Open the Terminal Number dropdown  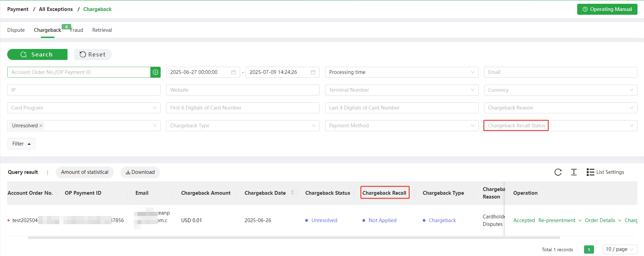[401, 90]
